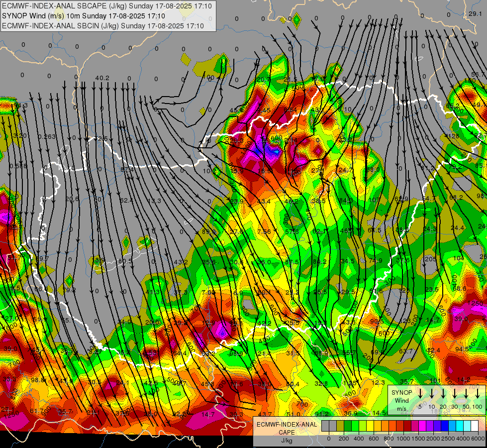487x448 pixels.
Task: Click the '1500' tick label in CAPE legend
Action: [418, 439]
